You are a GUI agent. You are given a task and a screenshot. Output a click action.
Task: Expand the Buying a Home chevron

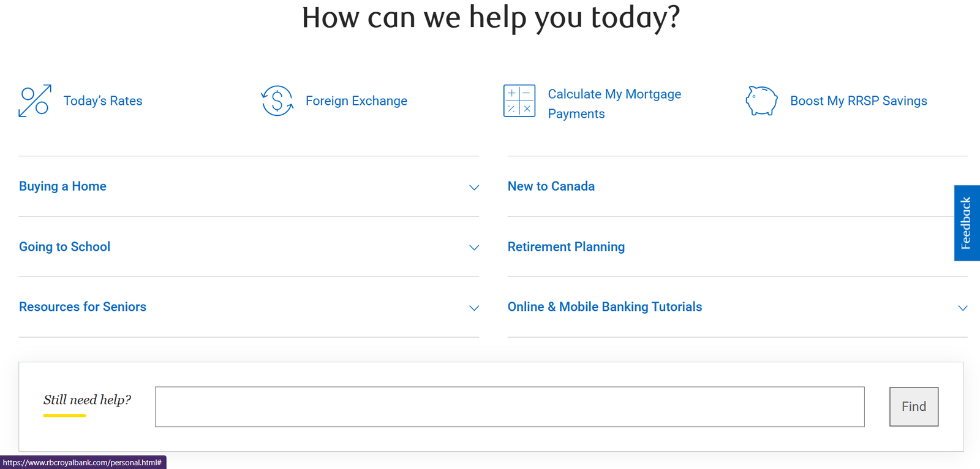click(474, 188)
